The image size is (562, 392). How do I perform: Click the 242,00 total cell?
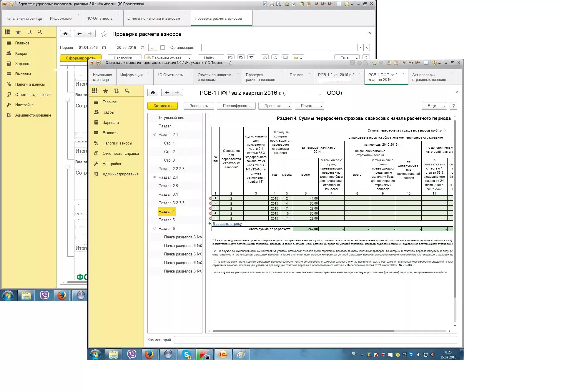coord(305,229)
